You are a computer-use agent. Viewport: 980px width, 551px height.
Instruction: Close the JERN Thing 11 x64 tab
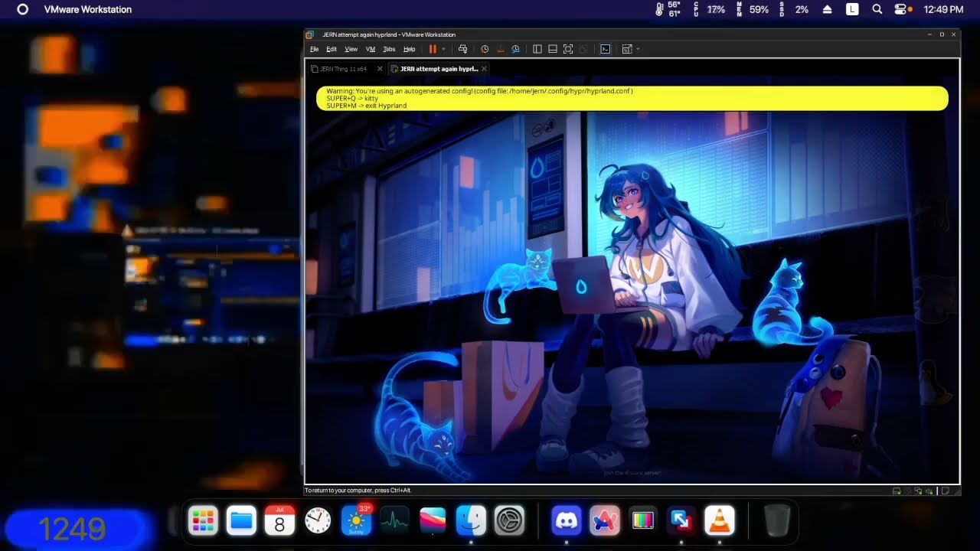[x=380, y=69]
